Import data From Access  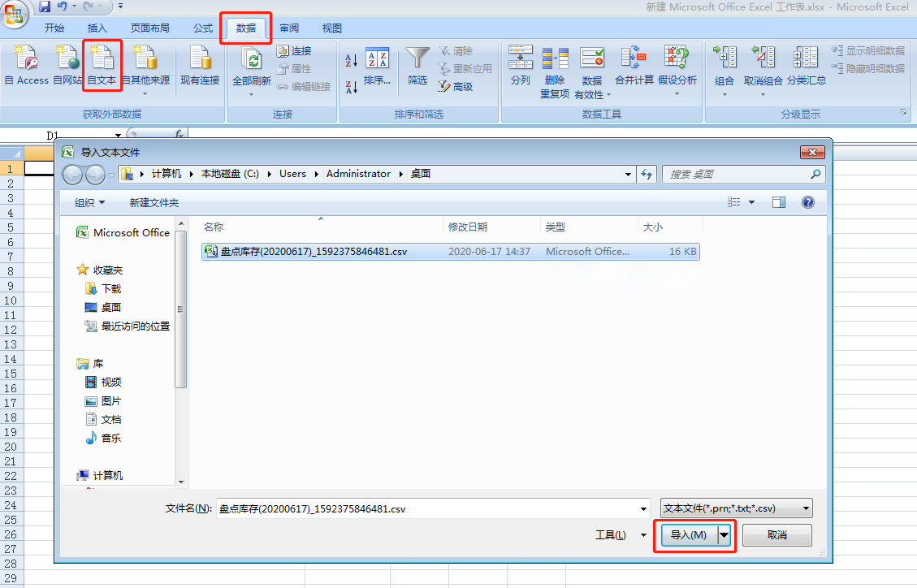pos(26,66)
